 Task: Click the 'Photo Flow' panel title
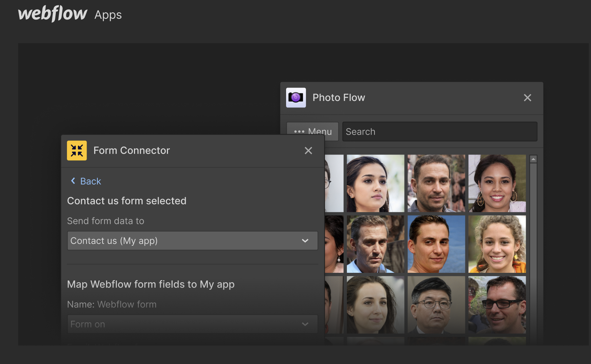tap(339, 98)
